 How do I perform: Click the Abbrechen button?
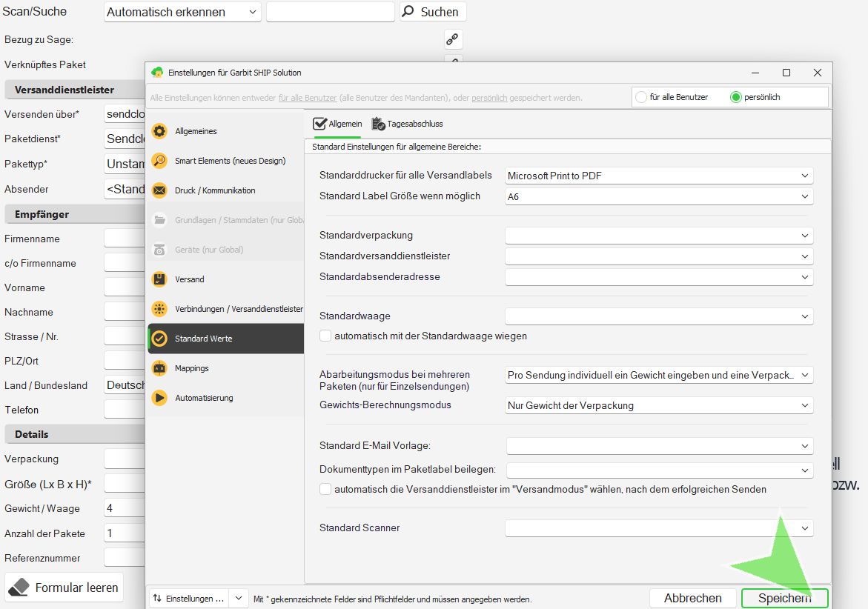[x=693, y=598]
